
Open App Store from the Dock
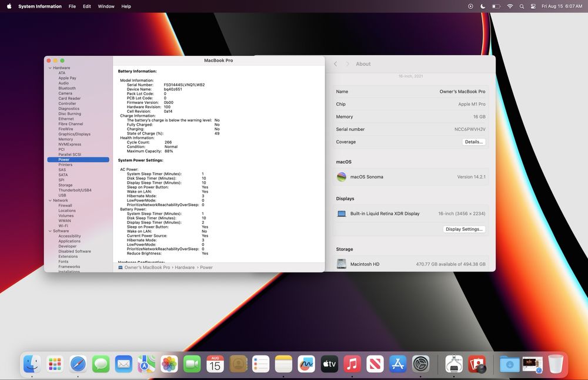[398, 364]
